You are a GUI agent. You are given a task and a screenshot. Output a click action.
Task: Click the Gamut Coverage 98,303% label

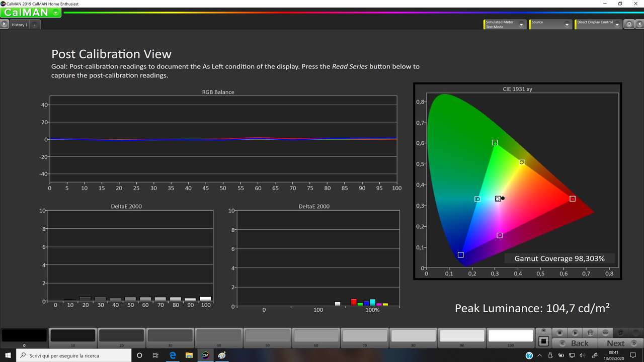pyautogui.click(x=559, y=258)
